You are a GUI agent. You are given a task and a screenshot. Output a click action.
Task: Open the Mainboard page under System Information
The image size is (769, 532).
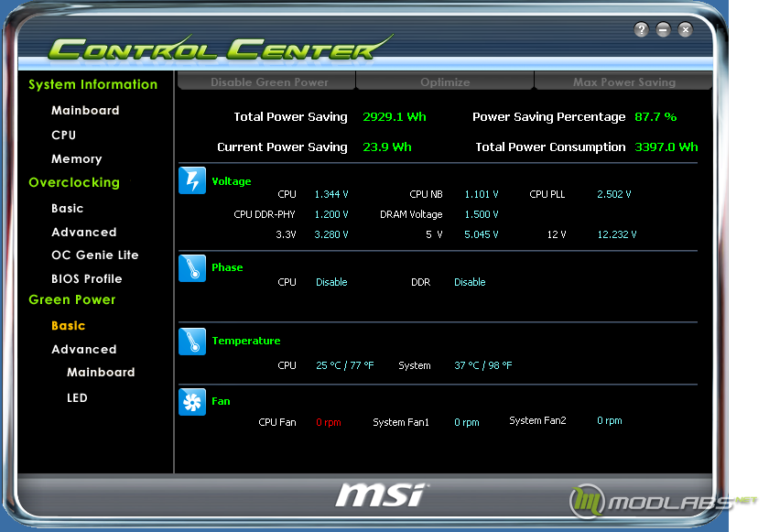pos(85,110)
